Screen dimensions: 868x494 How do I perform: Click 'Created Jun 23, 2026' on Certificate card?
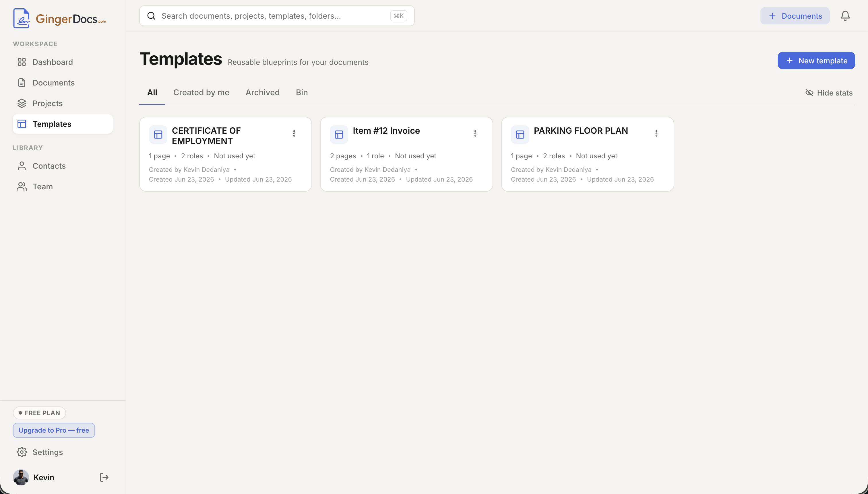tap(181, 180)
